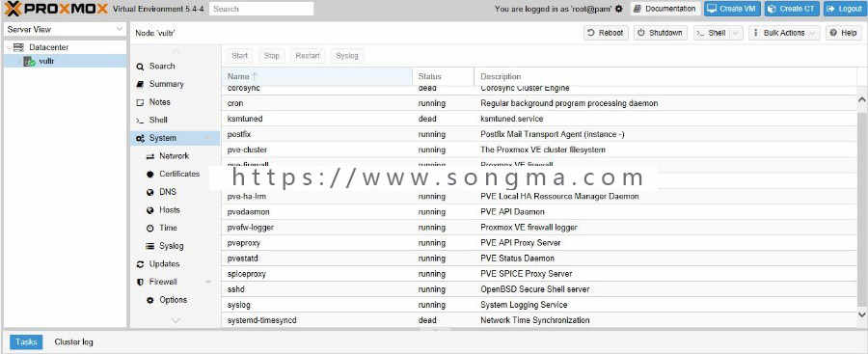Select the vultr node in tree
The height and width of the screenshot is (354, 868).
(65, 62)
